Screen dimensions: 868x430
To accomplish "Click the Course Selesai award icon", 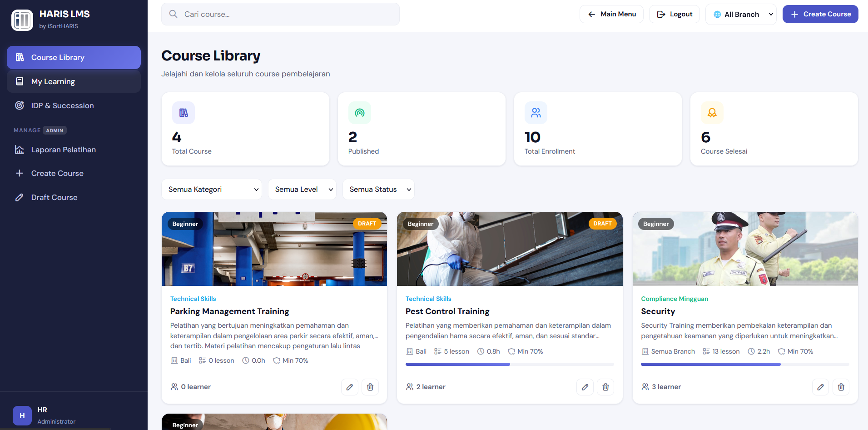I will click(x=712, y=113).
